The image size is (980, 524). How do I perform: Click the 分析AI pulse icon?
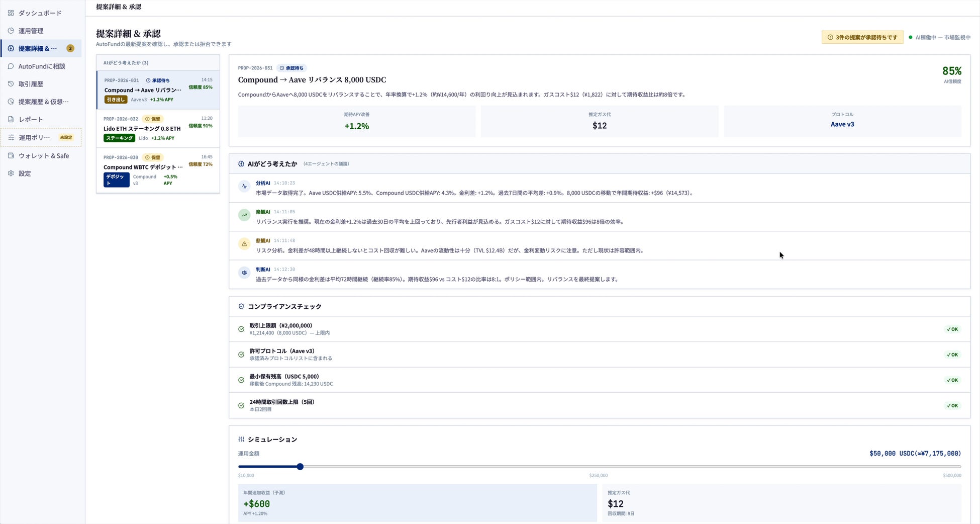tap(244, 186)
